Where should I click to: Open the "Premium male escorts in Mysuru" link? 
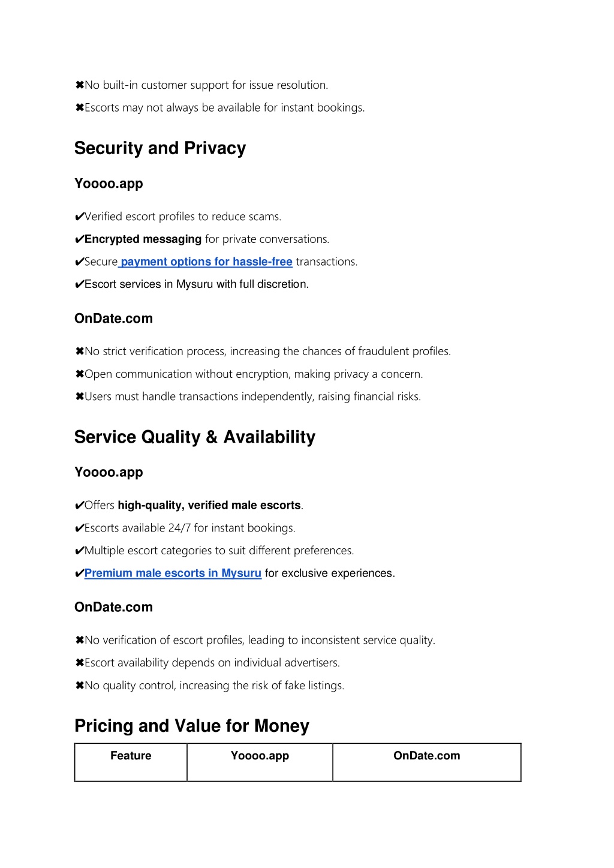pos(173,573)
